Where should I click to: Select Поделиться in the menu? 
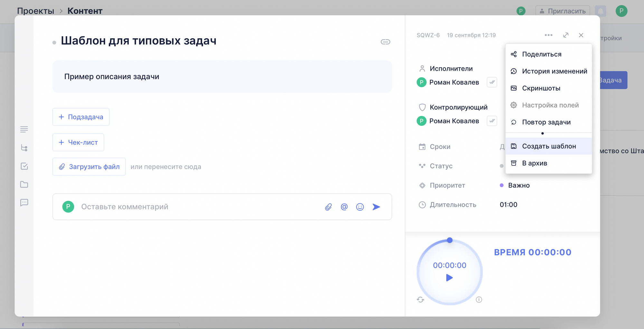point(549,54)
